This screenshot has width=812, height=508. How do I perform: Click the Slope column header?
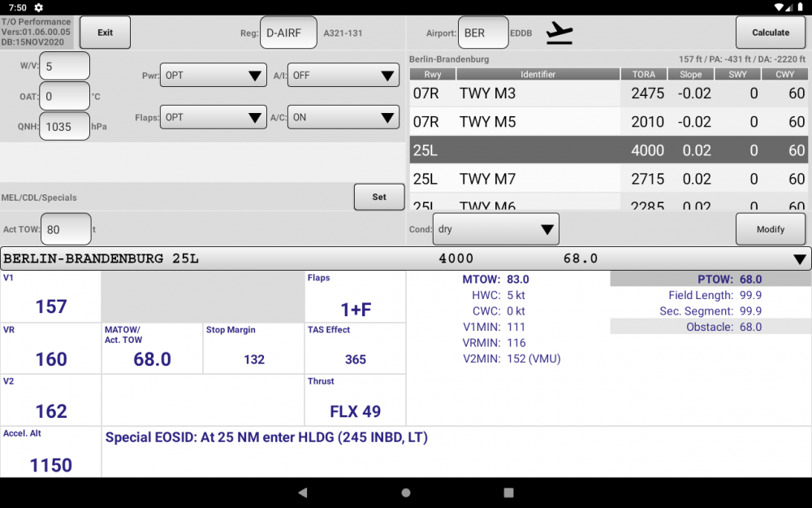(691, 74)
